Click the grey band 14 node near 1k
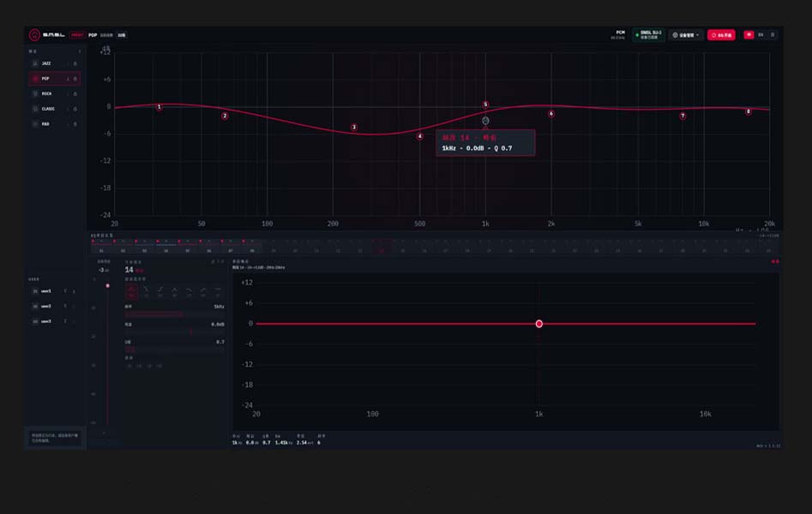 coord(485,121)
